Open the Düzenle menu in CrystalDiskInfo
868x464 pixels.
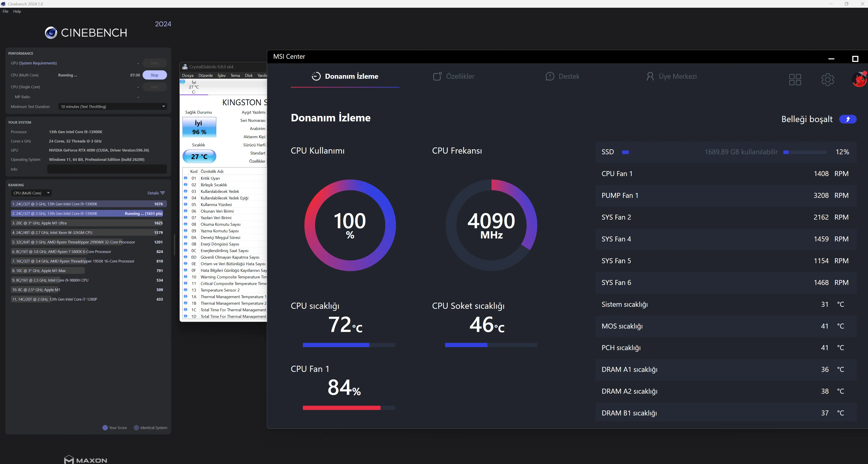click(205, 76)
